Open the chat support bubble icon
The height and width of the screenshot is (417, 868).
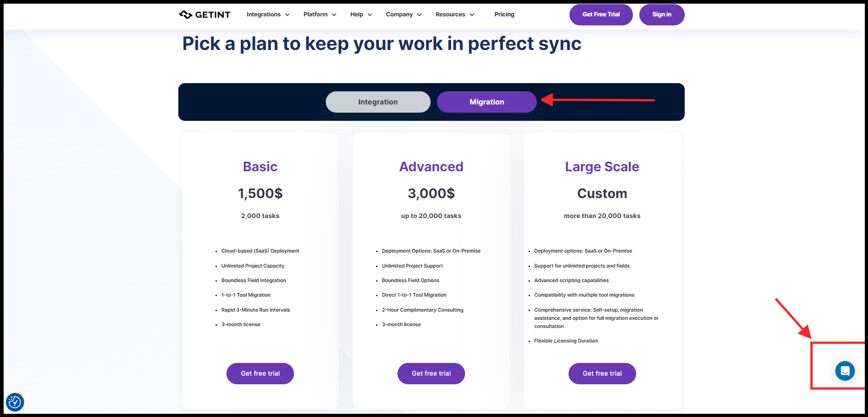pyautogui.click(x=844, y=371)
